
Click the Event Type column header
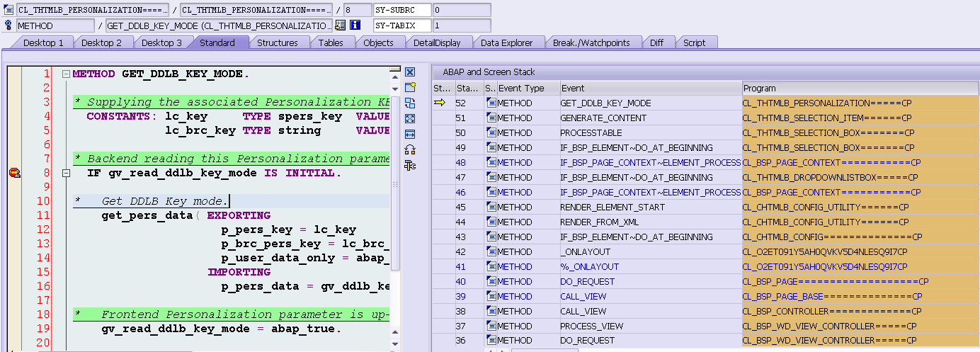pos(528,89)
